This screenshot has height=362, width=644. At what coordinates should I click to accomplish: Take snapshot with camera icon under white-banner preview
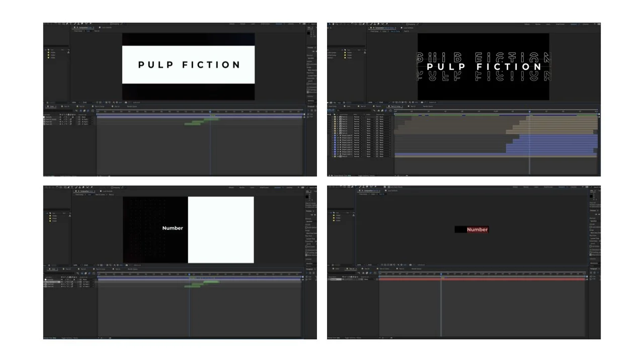[126, 103]
